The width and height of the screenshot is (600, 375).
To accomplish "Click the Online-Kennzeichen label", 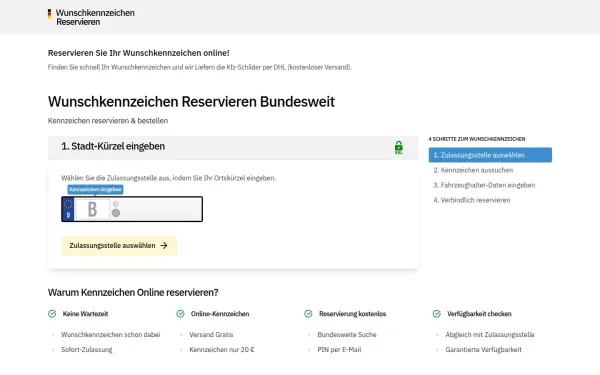I will coord(220,314).
